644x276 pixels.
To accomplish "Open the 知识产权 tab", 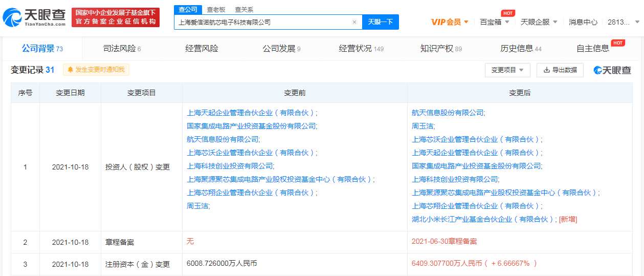I will (441, 49).
